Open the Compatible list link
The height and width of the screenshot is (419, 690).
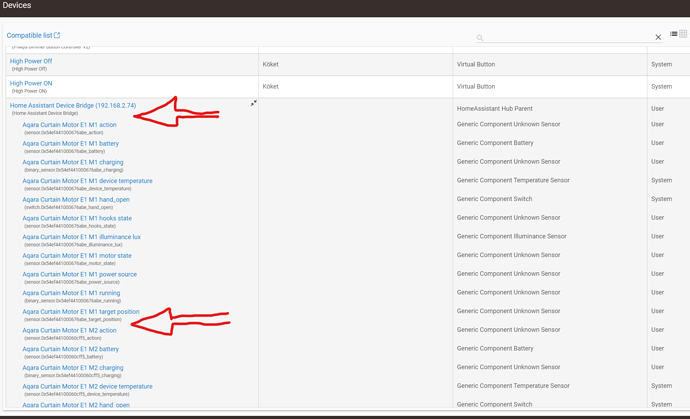[29, 36]
